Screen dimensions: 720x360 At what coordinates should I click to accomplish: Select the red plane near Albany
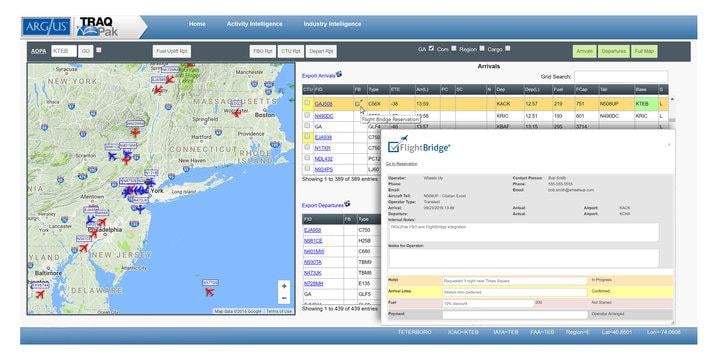point(158,90)
